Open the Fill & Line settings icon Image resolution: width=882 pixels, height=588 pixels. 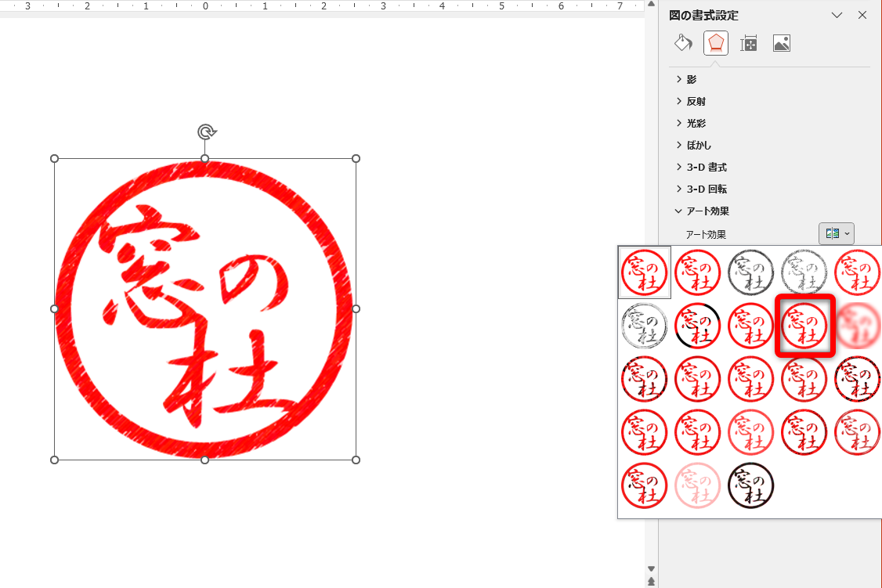(x=682, y=43)
